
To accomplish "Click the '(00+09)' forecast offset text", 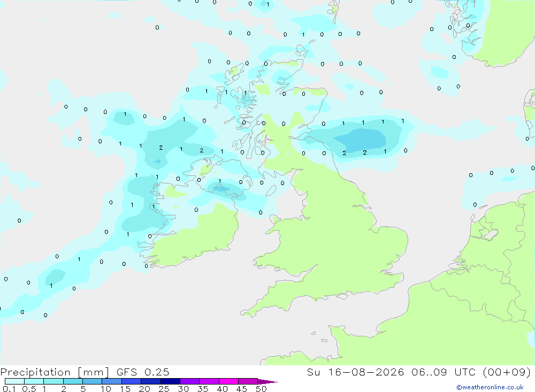I will 507,372.
